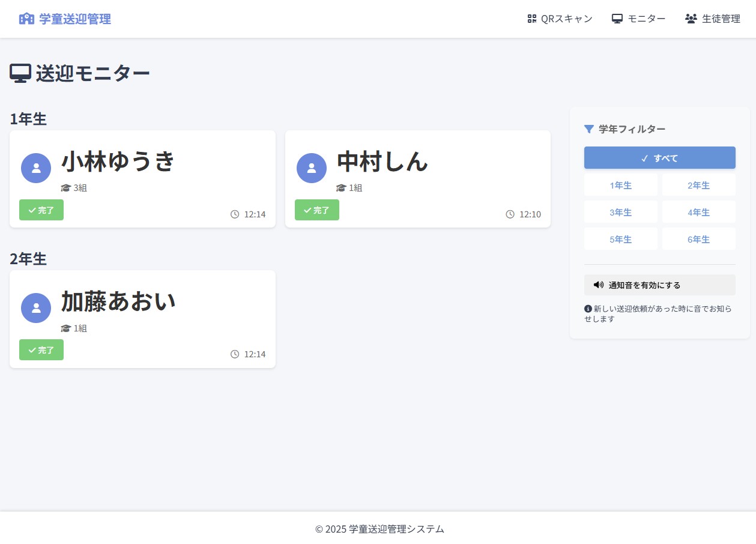This screenshot has height=544, width=756.
Task: Click the speaker icon on the notification sound button
Action: (x=598, y=285)
